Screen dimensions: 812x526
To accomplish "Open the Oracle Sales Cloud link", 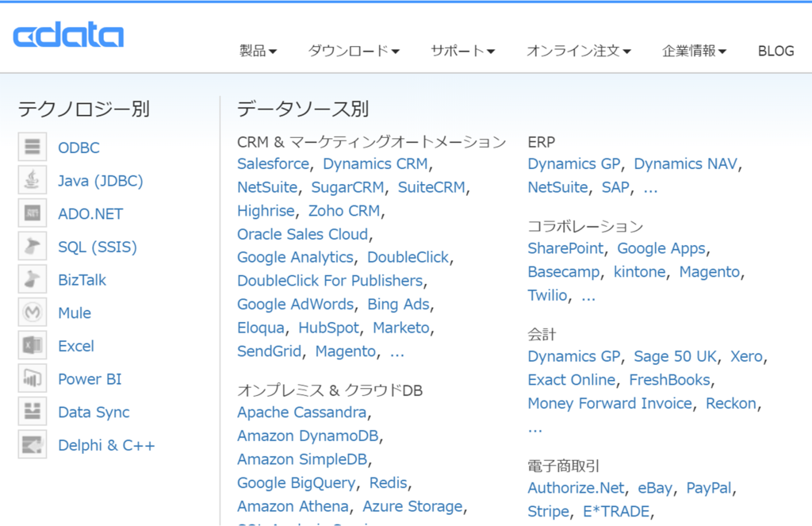I will pyautogui.click(x=303, y=234).
